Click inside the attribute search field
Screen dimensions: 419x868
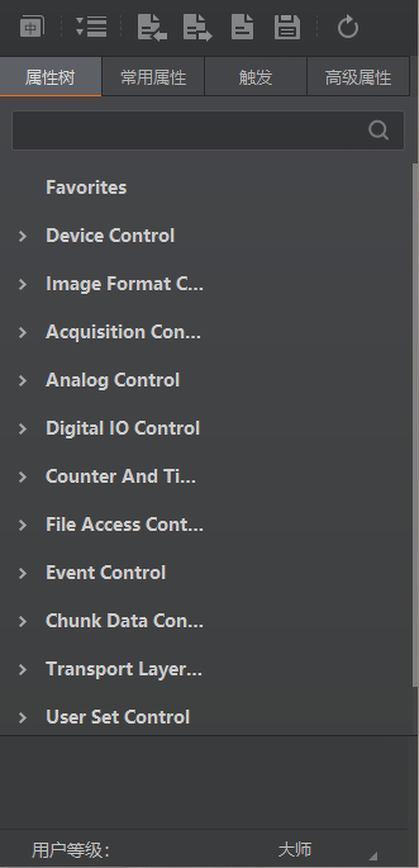tap(188, 130)
